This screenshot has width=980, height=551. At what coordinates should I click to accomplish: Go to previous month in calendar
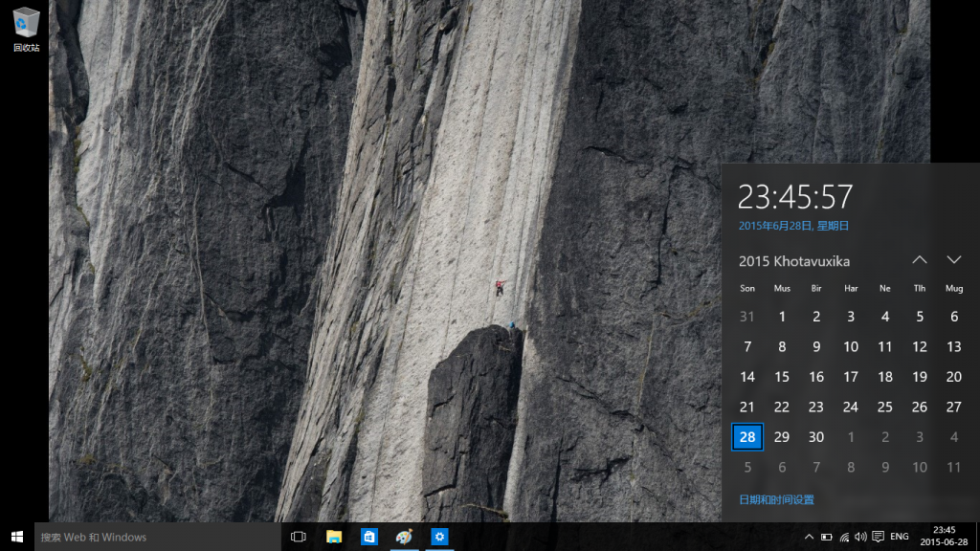coord(920,260)
